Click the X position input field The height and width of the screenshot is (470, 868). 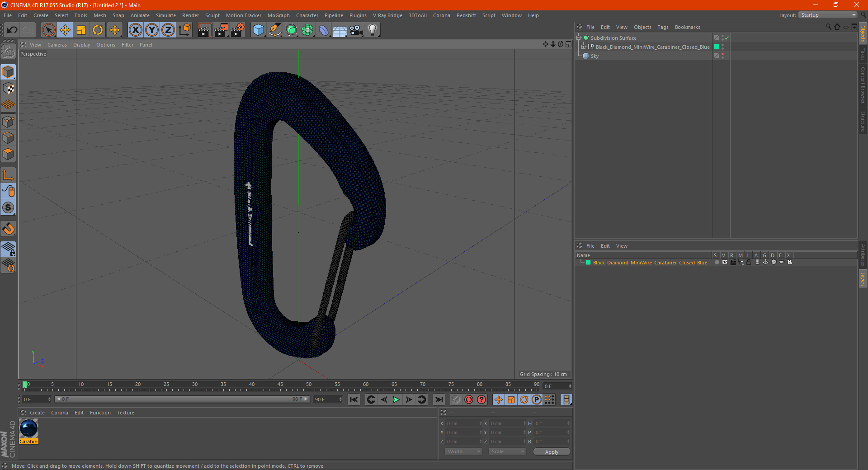tap(463, 423)
